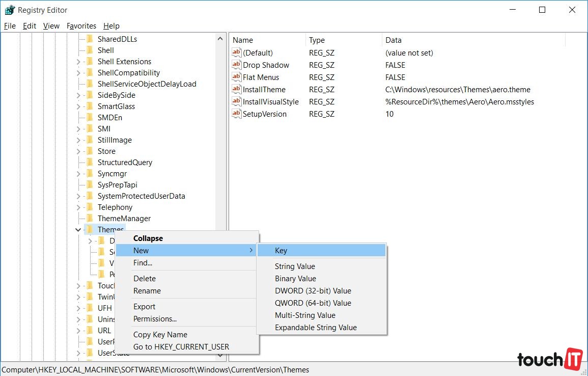
Task: Select the Flat Menus value icon
Action: pyautogui.click(x=236, y=77)
